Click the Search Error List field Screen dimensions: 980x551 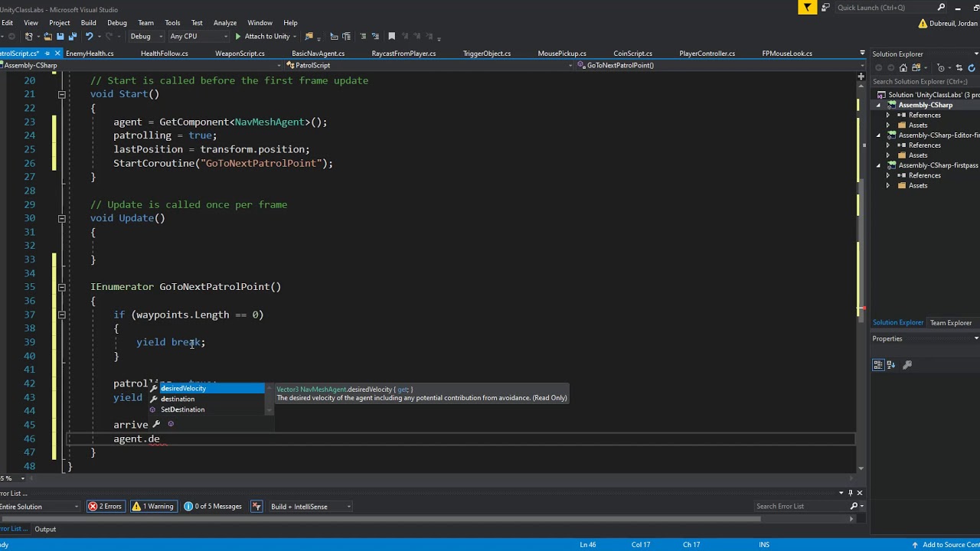[800, 507]
